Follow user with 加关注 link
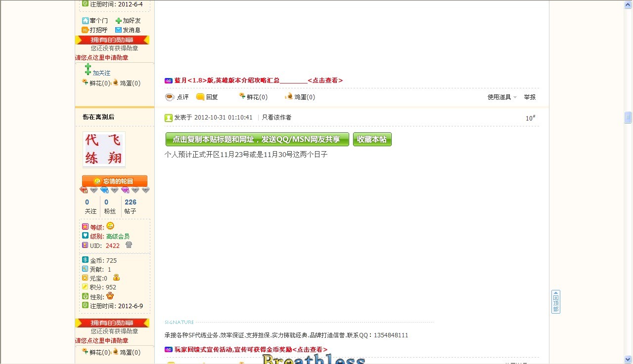633x364 pixels. pyautogui.click(x=101, y=73)
